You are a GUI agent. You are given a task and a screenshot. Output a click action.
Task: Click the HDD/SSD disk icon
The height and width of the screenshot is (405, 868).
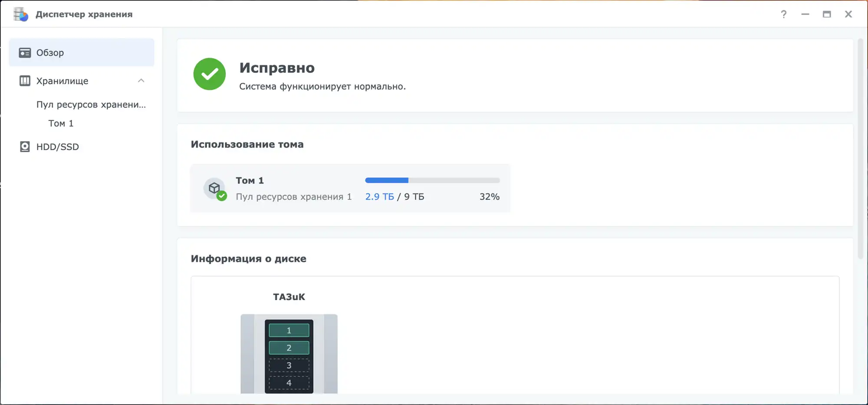[x=25, y=147]
